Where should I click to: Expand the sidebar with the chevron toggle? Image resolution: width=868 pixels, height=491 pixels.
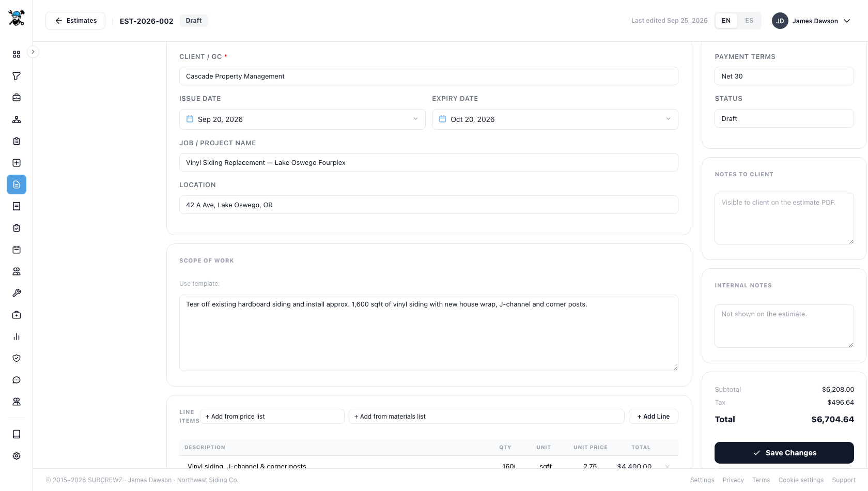(x=33, y=52)
